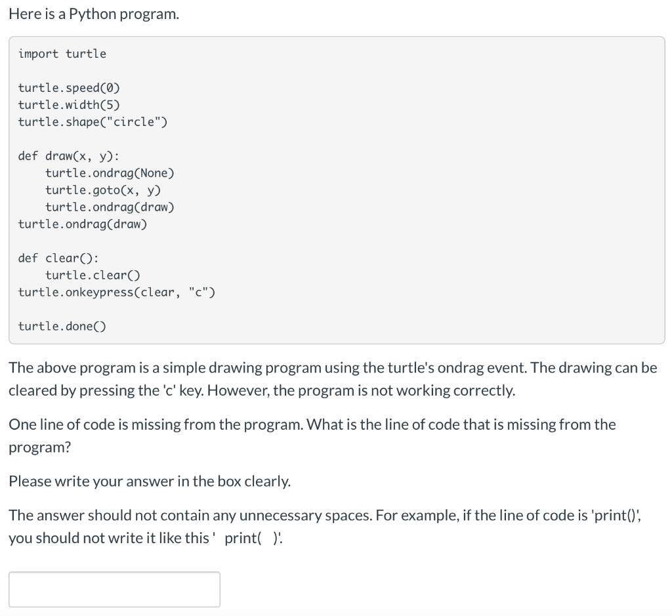Screen dimensions: 672x616
Task: Click the example text mentioning 'print()'
Action: pyautogui.click(x=325, y=526)
